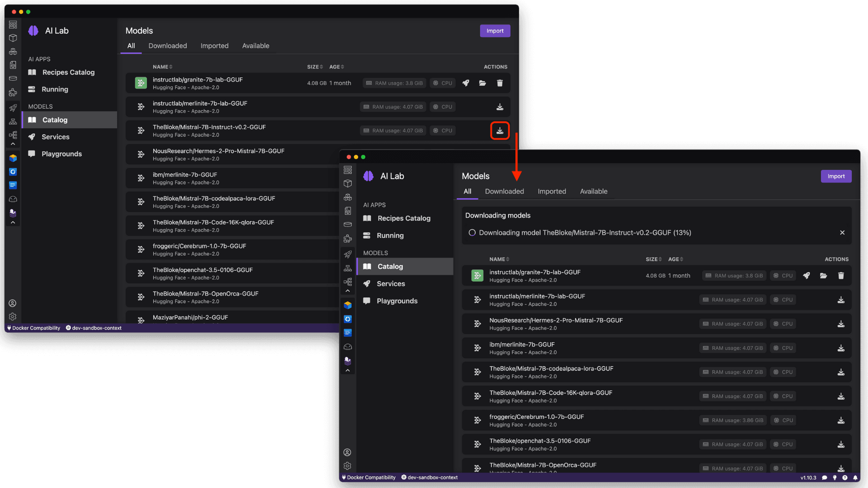Screen dimensions: 868x488
Task: Start a service with the granite rocket icon
Action: click(x=807, y=276)
